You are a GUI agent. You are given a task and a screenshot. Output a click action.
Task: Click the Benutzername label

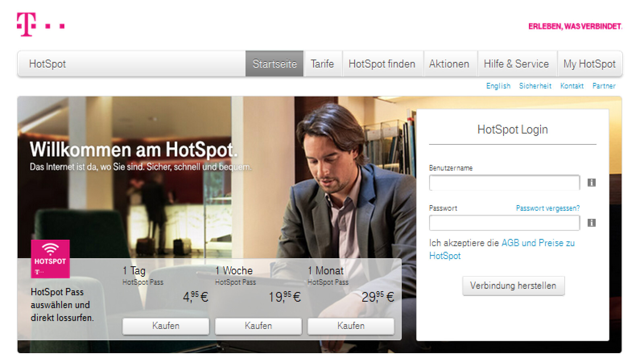tap(451, 168)
